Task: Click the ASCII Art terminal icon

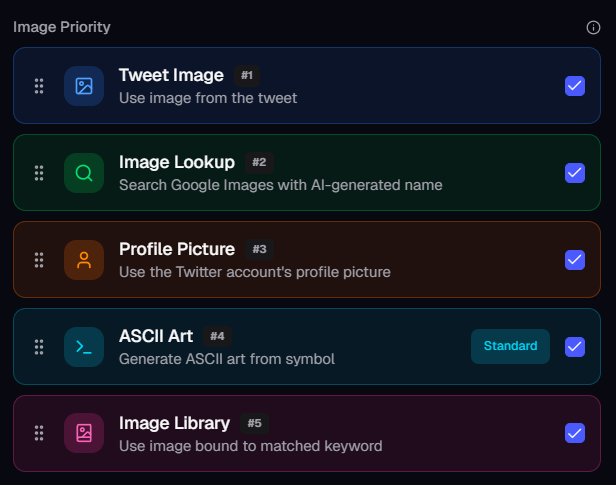Action: pos(84,347)
